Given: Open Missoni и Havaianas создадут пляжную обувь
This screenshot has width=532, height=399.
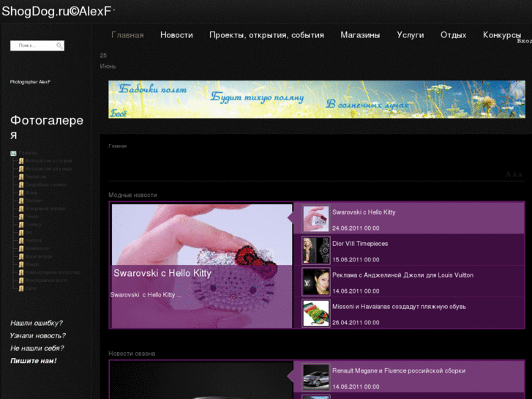Looking at the screenshot, I should point(399,307).
